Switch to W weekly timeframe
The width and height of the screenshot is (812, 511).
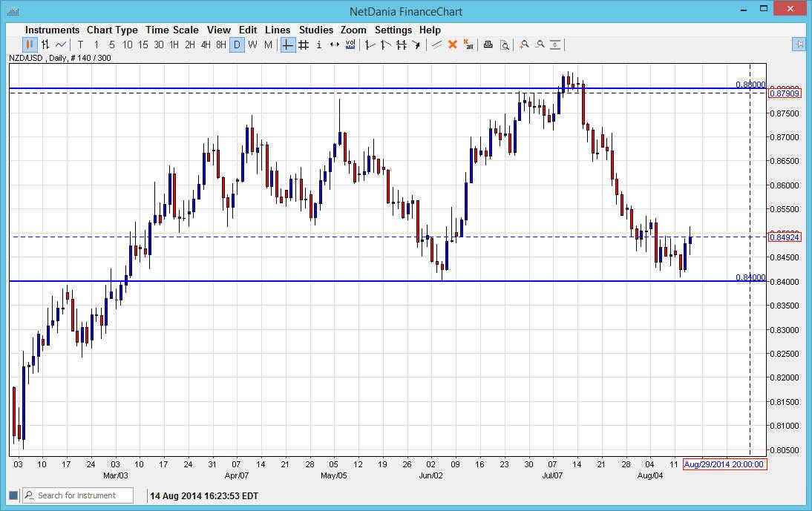pyautogui.click(x=253, y=44)
